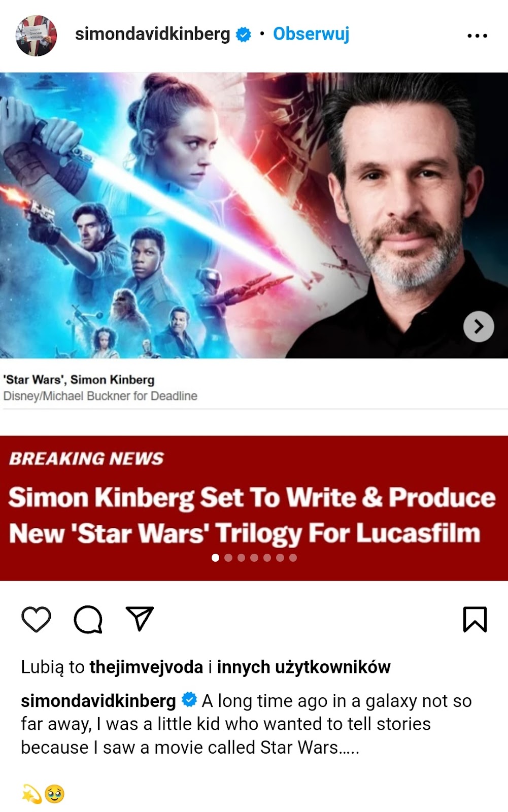Tap the Breaking News headline banner
This screenshot has width=508, height=812.
click(254, 508)
